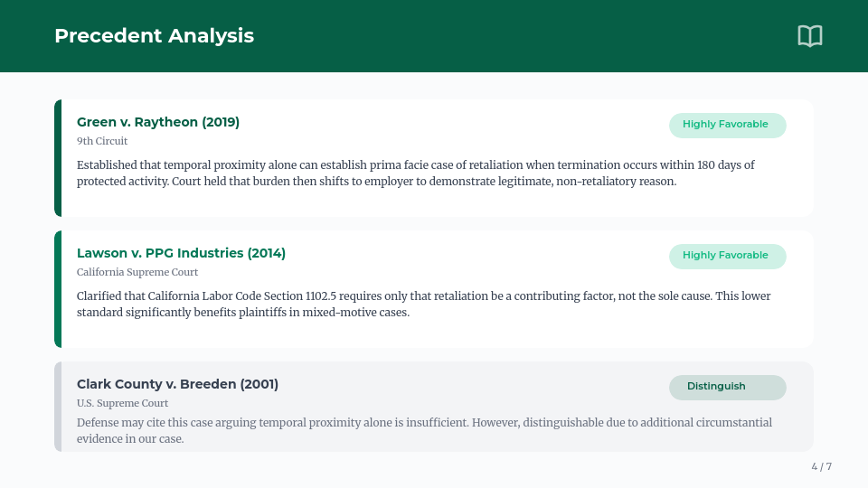Select the Green v. Raytheon (2019) heading
868x488 pixels.
point(158,122)
